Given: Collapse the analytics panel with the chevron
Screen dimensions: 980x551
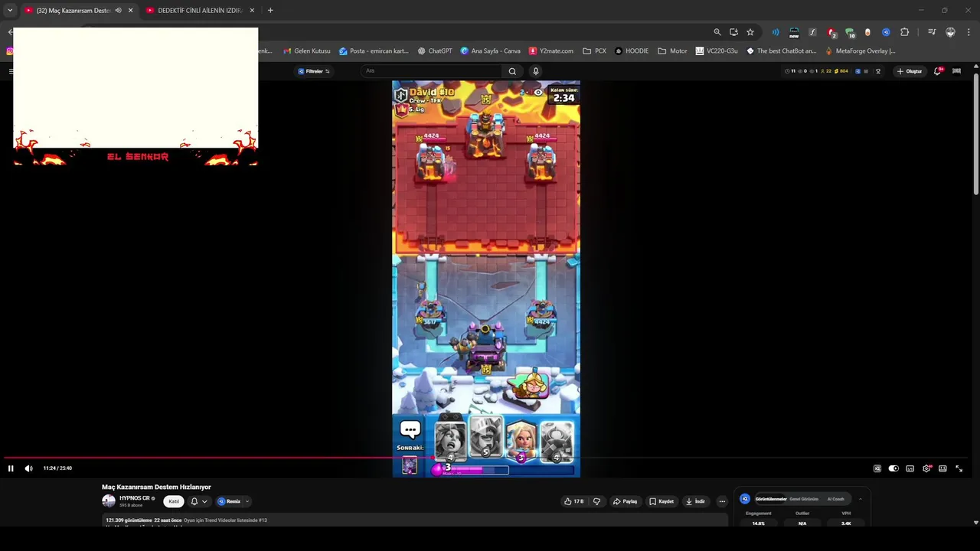Looking at the screenshot, I should click(860, 499).
